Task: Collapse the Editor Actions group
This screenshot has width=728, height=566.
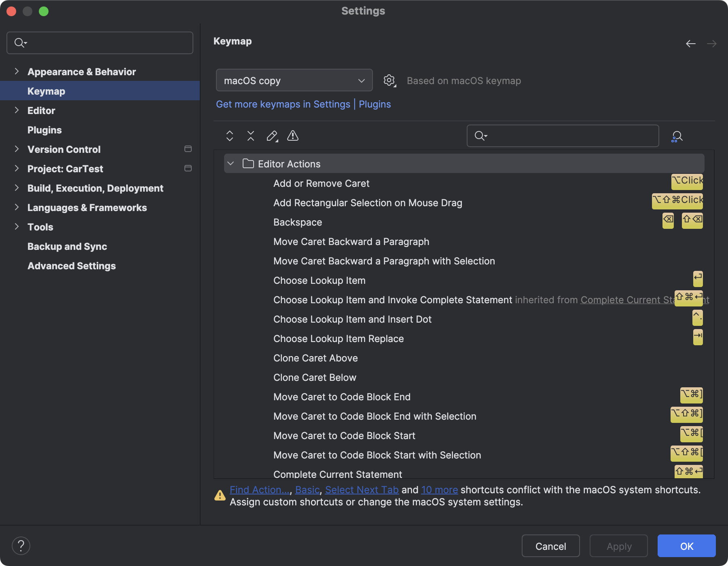Action: click(x=231, y=164)
